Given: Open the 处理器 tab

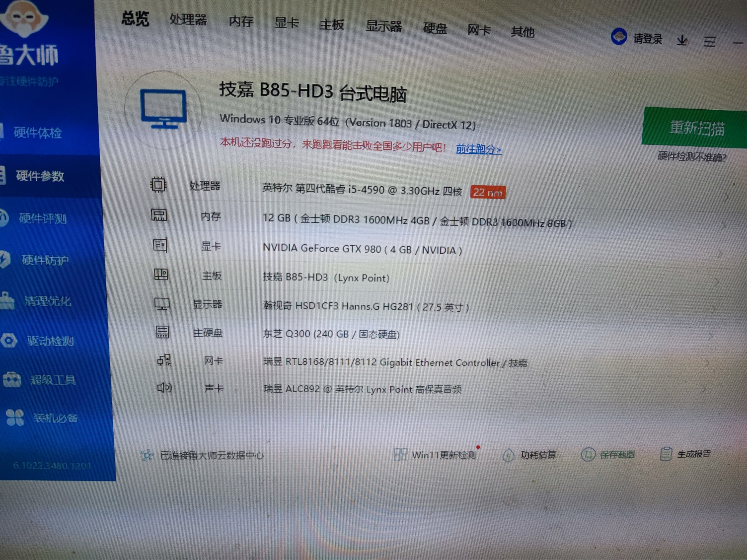Looking at the screenshot, I should point(188,19).
